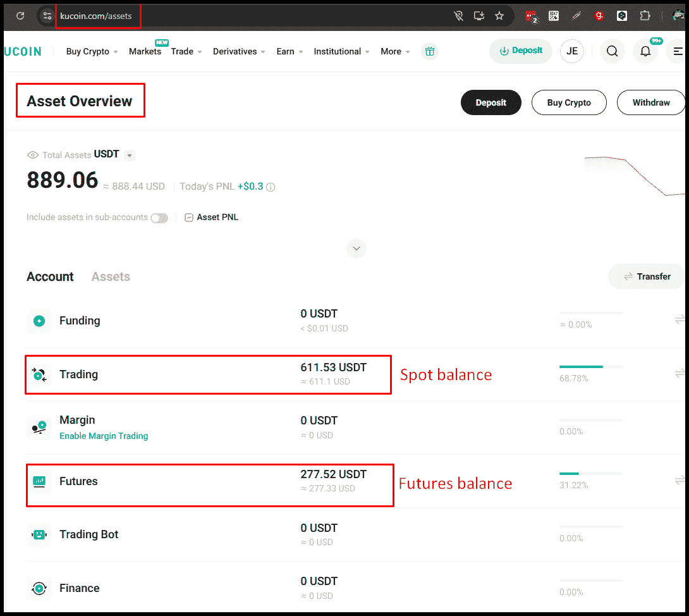
Task: Click the Transfer button
Action: (647, 276)
